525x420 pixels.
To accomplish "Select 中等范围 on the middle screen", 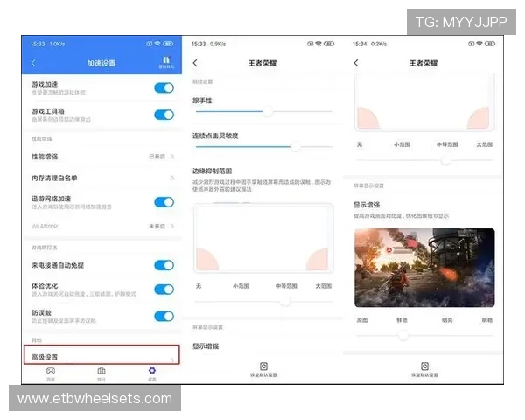I will pyautogui.click(x=286, y=286).
